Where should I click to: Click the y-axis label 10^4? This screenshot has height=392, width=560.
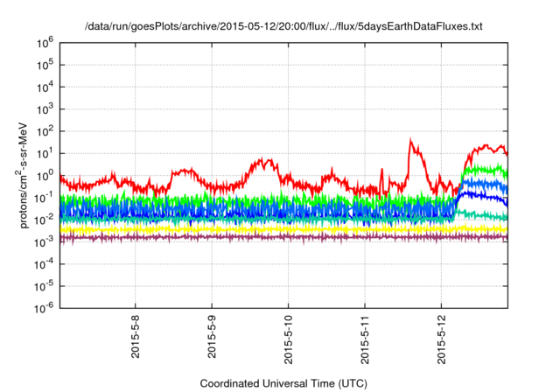45,87
